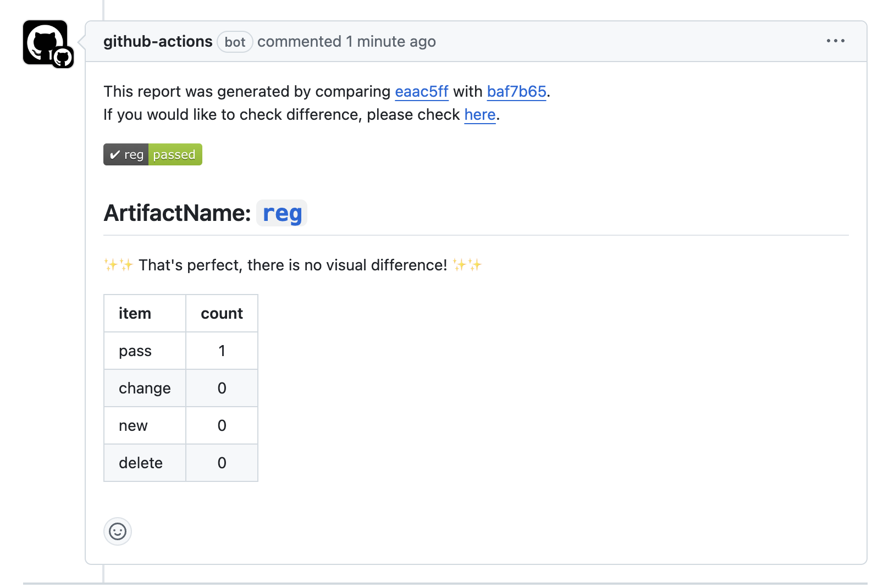Select the 'delete' row cell

tap(145, 463)
